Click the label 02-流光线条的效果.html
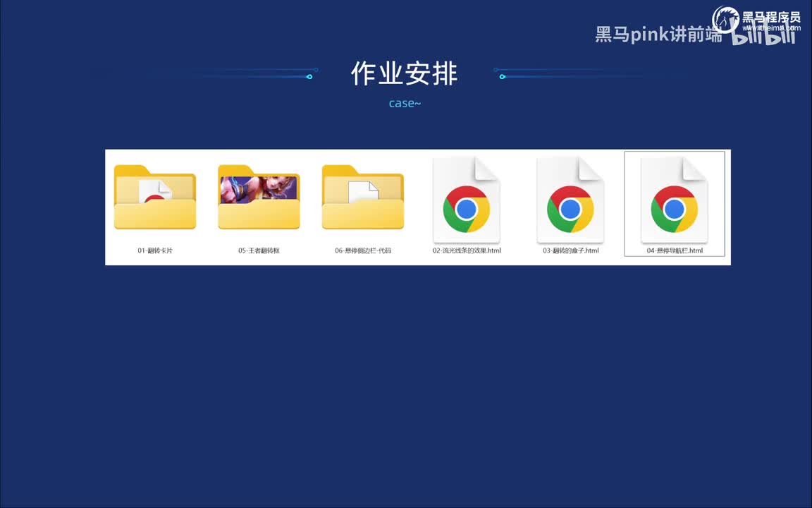The height and width of the screenshot is (508, 812). pos(467,250)
